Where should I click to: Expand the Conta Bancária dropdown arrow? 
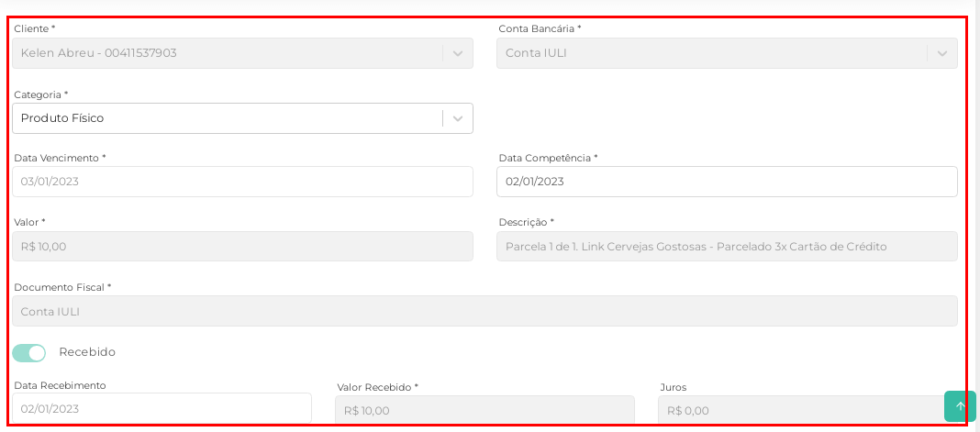click(x=941, y=53)
